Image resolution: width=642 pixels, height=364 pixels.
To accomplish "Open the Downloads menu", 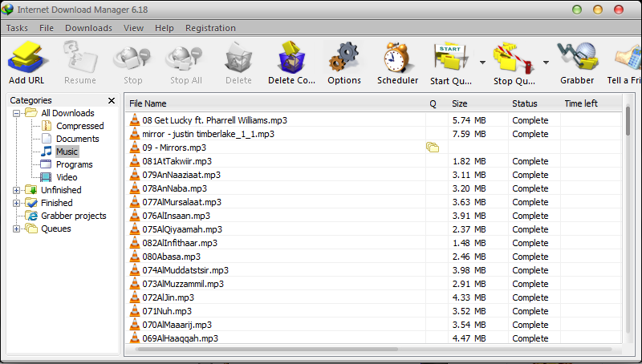I will (88, 28).
